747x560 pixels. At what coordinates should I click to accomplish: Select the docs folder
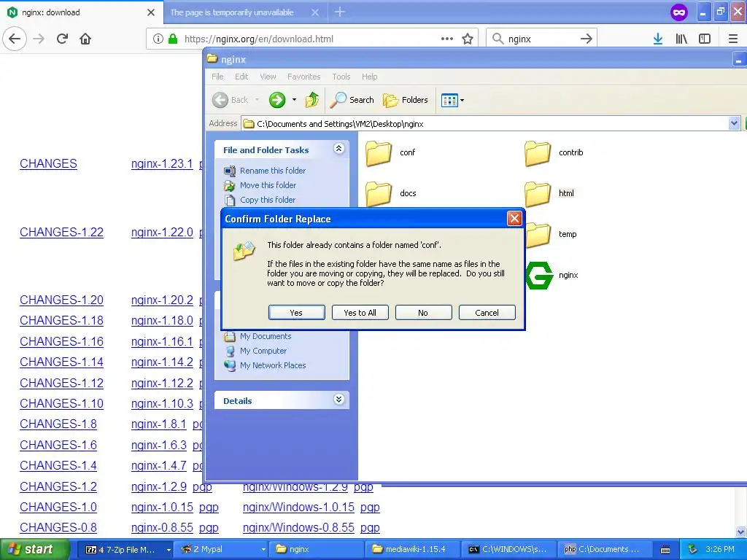pos(391,193)
